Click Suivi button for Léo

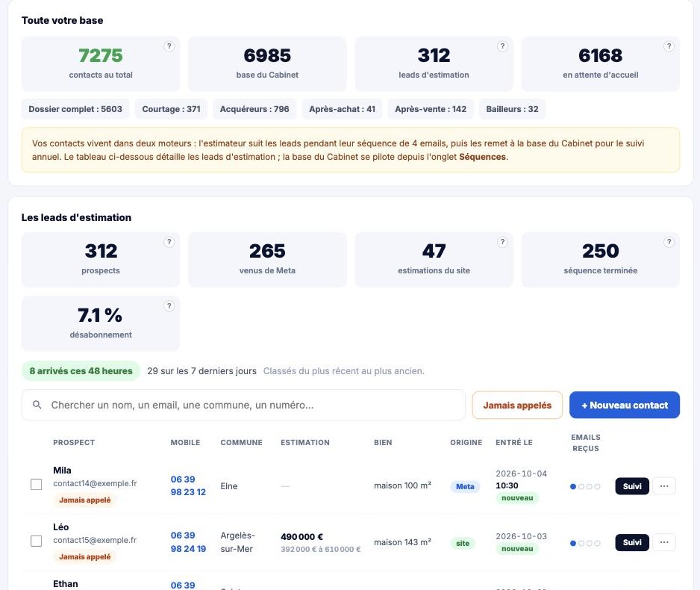(632, 542)
